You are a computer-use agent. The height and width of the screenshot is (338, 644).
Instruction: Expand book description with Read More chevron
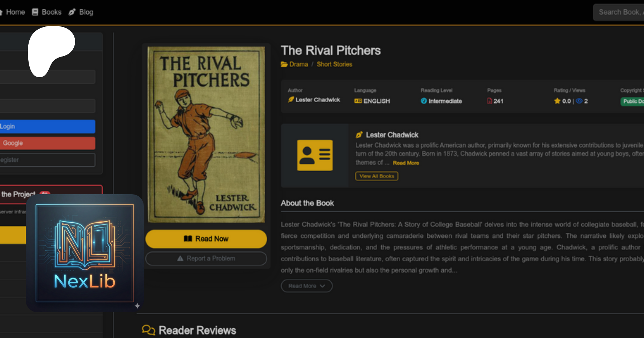(x=307, y=286)
